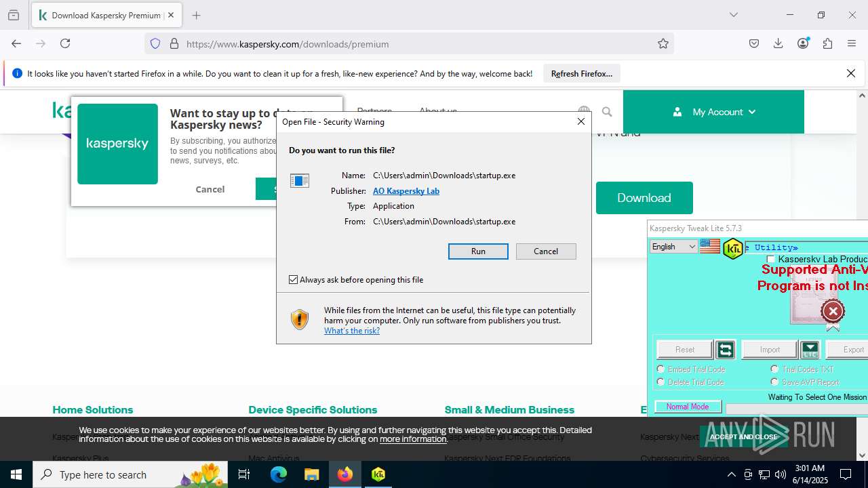
Task: Open Device Specific Solutions footer heading
Action: pyautogui.click(x=313, y=409)
